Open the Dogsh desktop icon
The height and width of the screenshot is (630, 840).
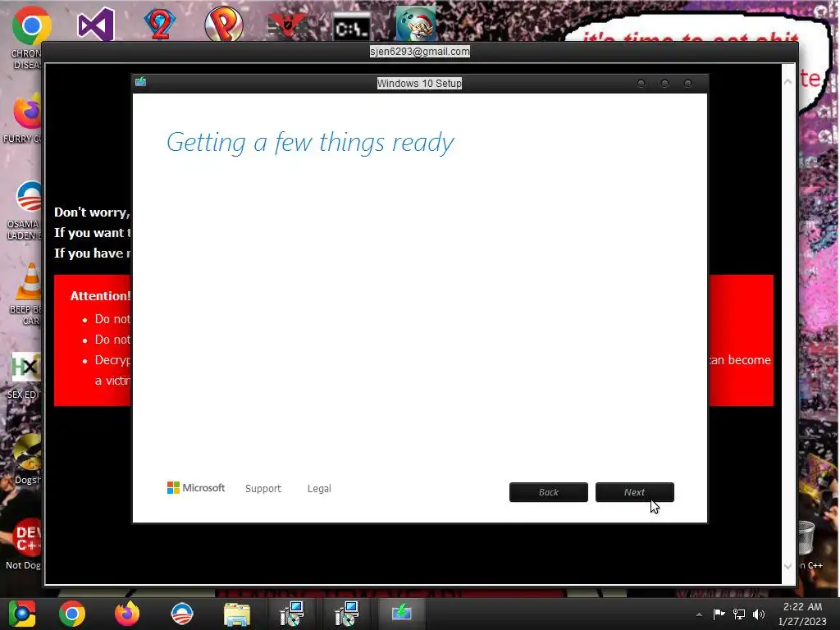click(27, 452)
